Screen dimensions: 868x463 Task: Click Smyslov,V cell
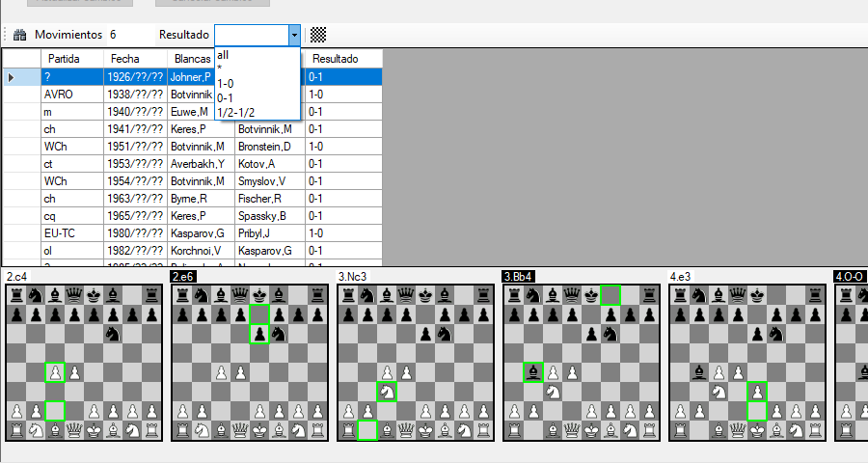pos(270,181)
